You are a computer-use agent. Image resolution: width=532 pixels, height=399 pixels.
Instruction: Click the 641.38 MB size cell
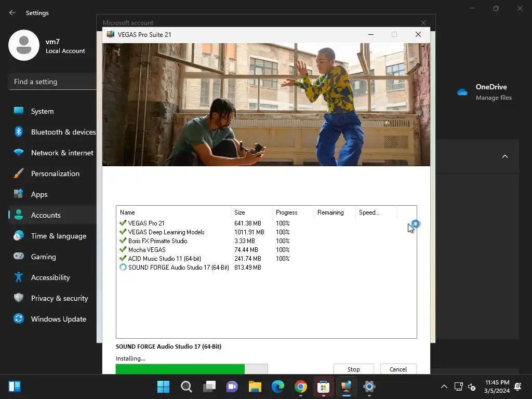coord(248,223)
